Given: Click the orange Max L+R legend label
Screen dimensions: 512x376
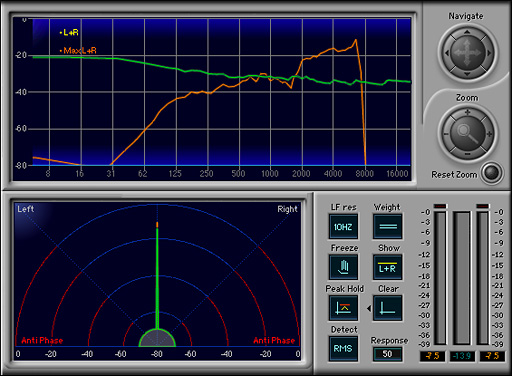Looking at the screenshot, I should 78,51.
